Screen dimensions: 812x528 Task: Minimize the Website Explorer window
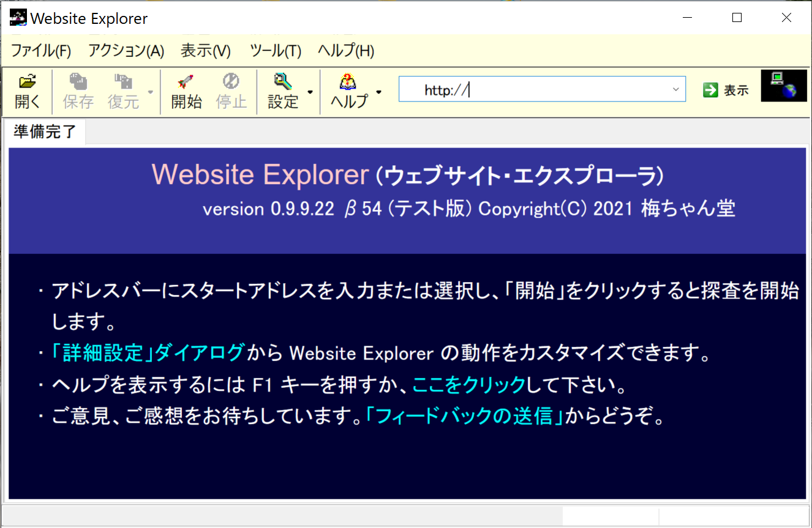pos(688,18)
